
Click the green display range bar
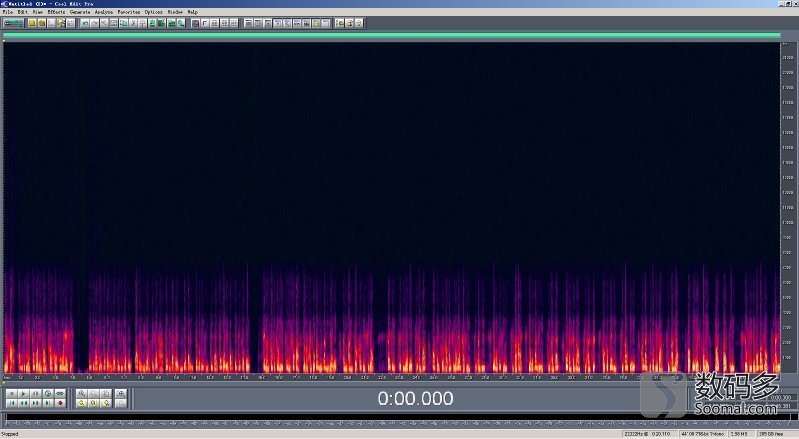pyautogui.click(x=390, y=36)
